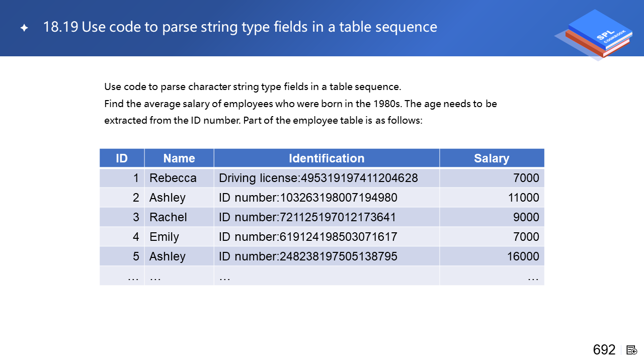Click the ID cell with value 3
The width and height of the screenshot is (644, 362).
(135, 217)
